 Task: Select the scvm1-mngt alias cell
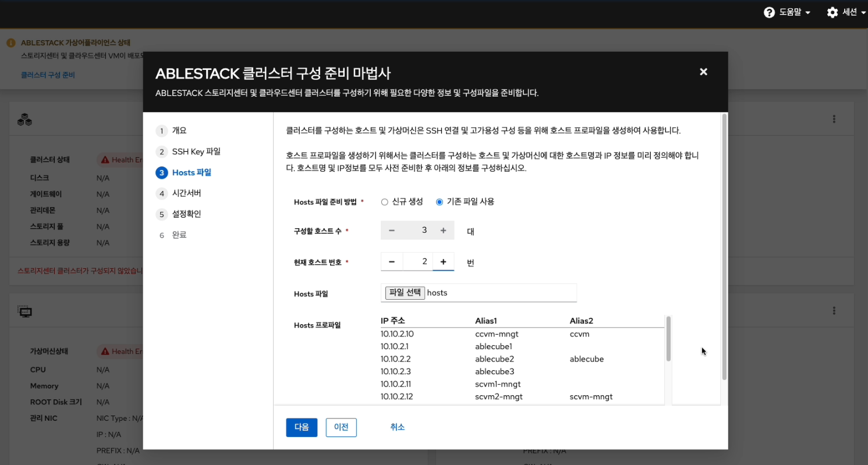498,384
